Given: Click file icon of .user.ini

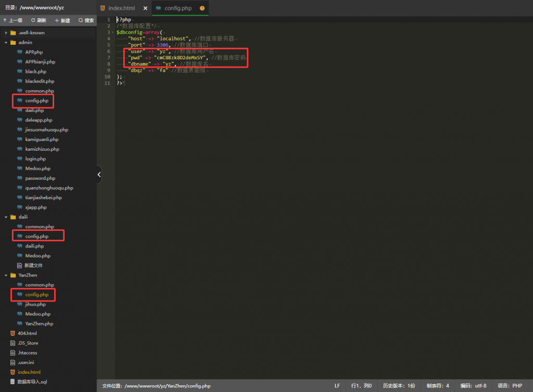Looking at the screenshot, I should click(x=12, y=362).
